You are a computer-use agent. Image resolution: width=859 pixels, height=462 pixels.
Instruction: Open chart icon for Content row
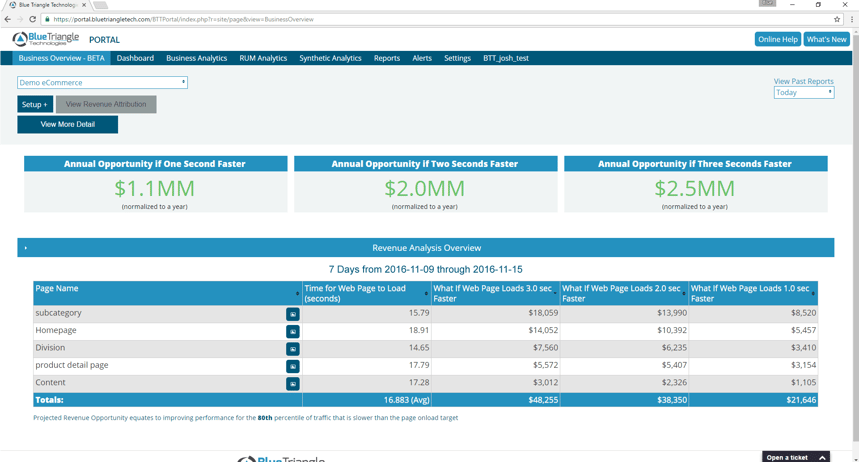tap(293, 384)
